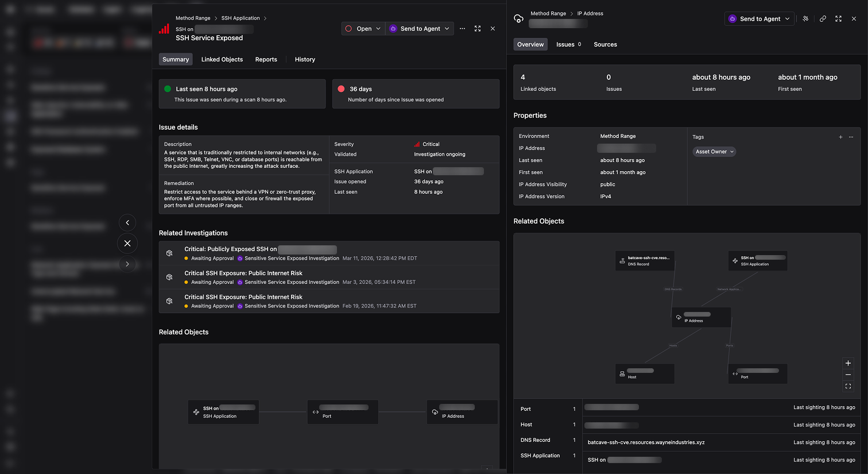Click the add tag plus icon in Tags section

(x=840, y=137)
